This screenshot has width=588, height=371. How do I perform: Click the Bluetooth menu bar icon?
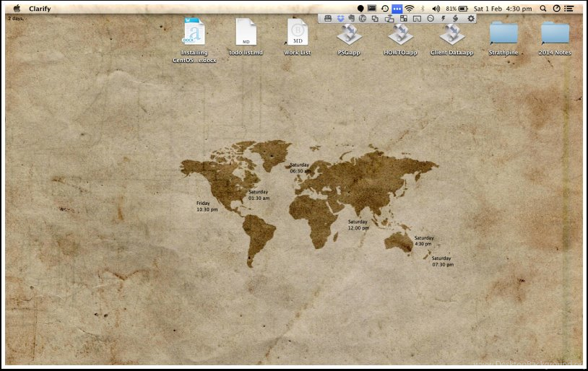(423, 8)
